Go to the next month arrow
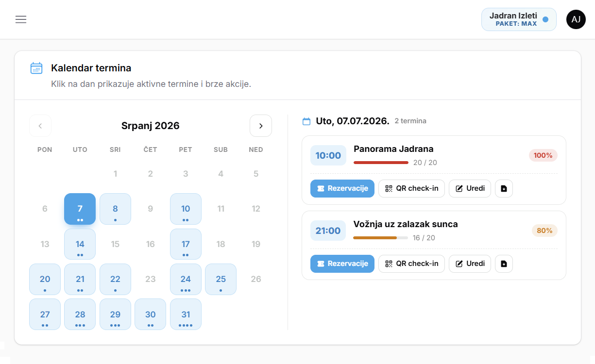 pos(261,126)
